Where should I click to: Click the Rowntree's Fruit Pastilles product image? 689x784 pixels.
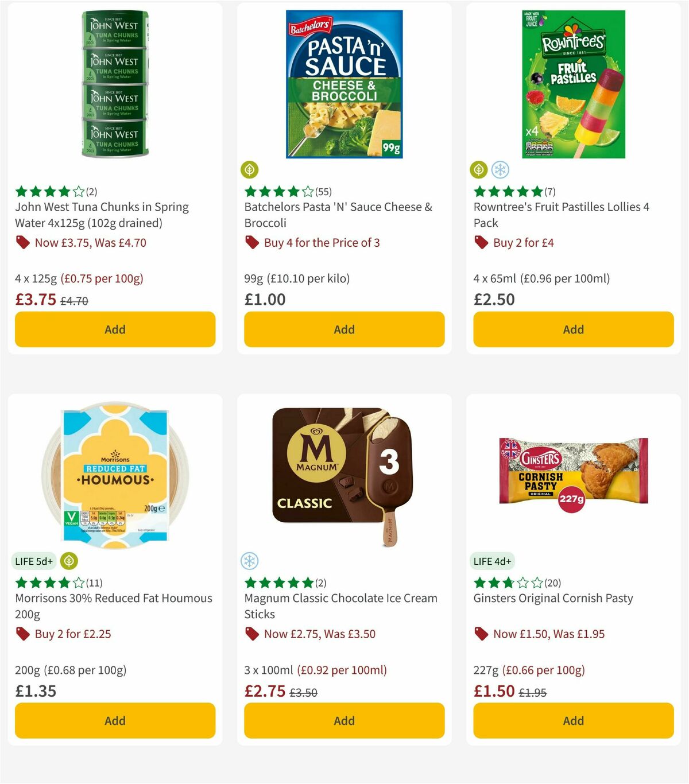(573, 84)
